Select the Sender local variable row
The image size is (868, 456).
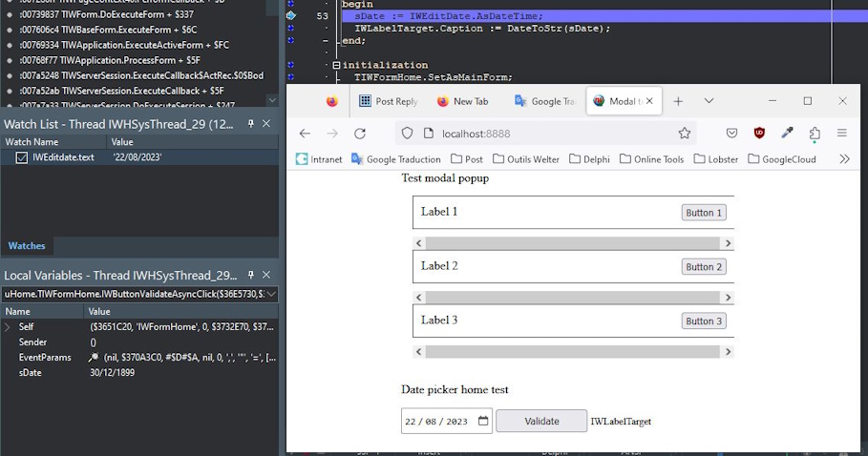(139, 342)
